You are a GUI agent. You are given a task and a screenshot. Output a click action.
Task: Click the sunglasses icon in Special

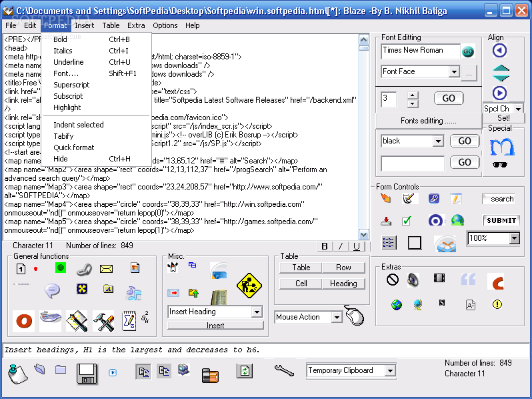500,165
